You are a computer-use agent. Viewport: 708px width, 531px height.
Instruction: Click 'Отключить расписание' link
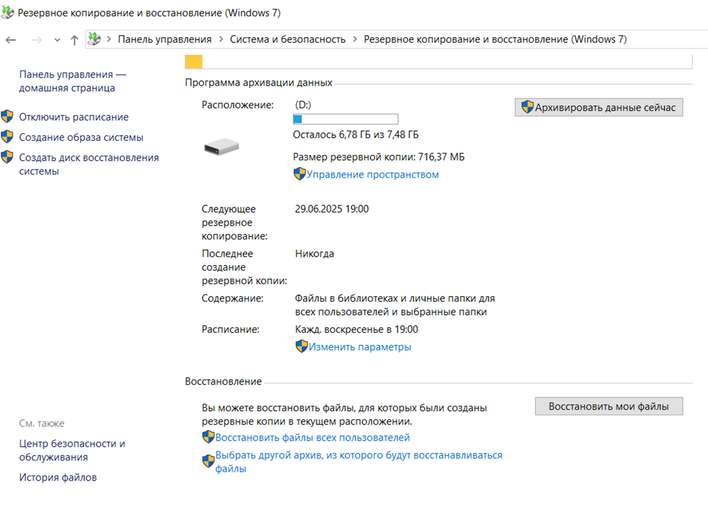74,117
